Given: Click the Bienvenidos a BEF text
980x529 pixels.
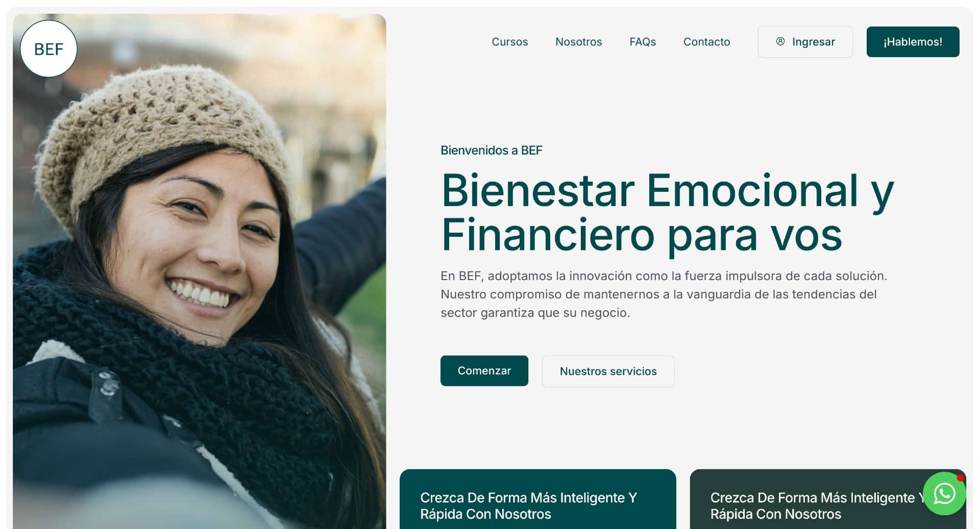Looking at the screenshot, I should pyautogui.click(x=491, y=150).
